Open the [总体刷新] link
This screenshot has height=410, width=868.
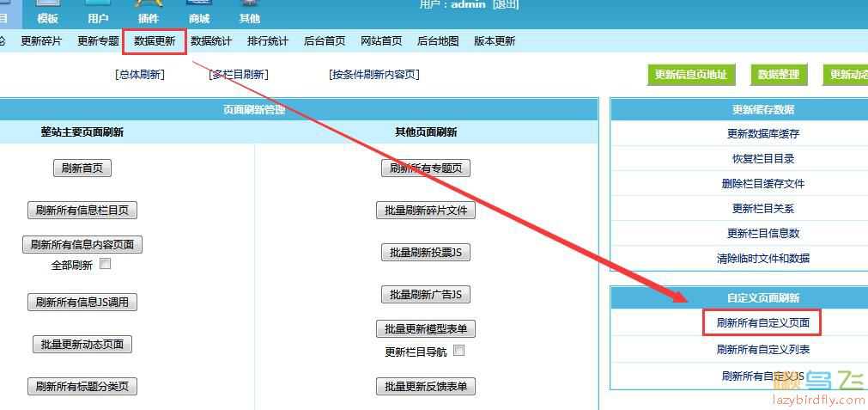pos(139,75)
